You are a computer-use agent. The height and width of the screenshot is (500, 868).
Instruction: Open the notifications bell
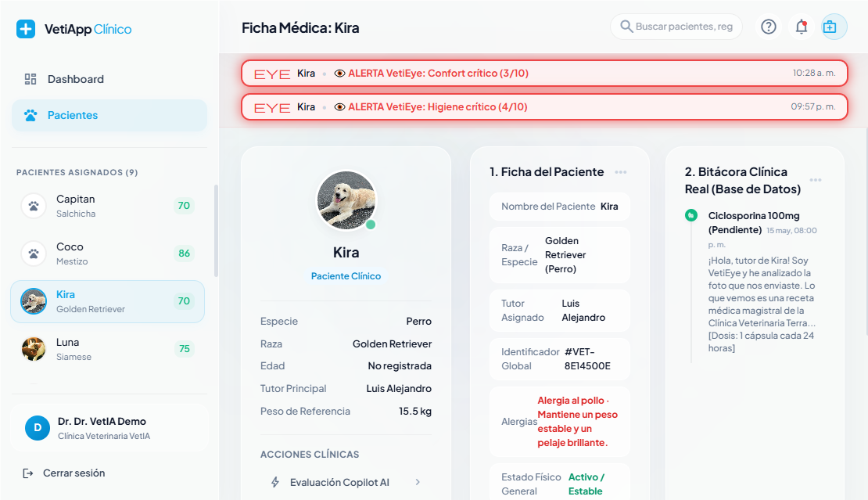click(801, 27)
